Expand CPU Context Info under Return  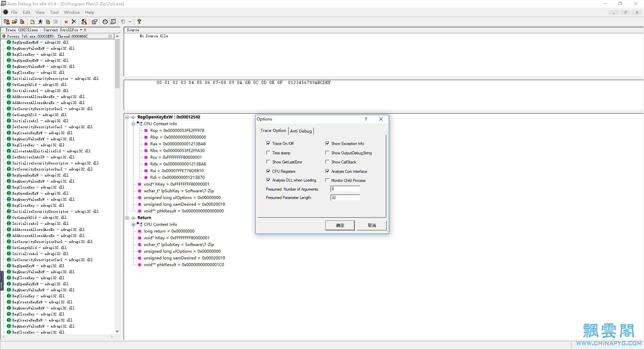pos(133,225)
